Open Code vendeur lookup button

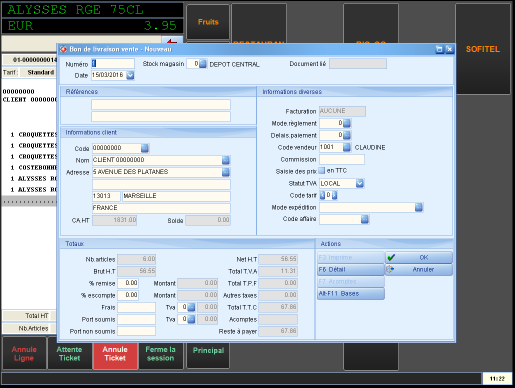(347, 147)
